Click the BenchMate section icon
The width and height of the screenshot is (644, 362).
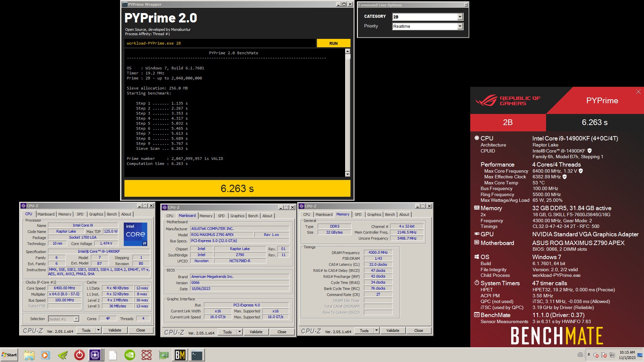pos(477,315)
